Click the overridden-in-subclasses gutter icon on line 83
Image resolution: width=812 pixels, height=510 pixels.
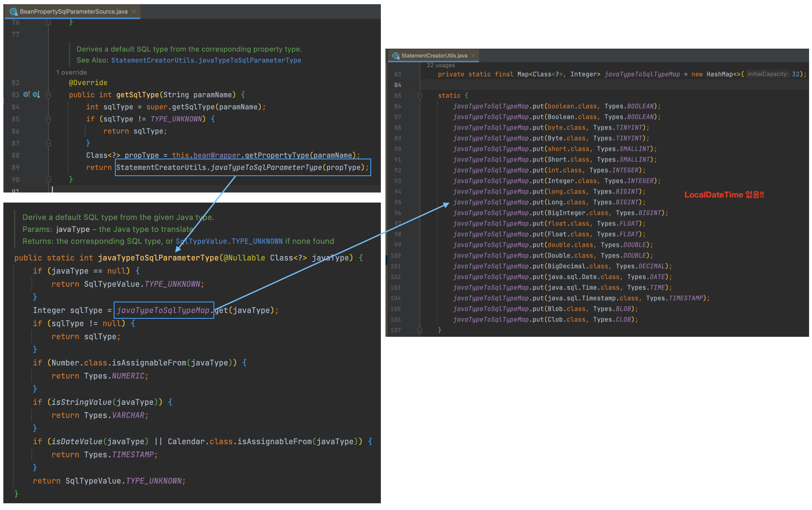click(36, 94)
